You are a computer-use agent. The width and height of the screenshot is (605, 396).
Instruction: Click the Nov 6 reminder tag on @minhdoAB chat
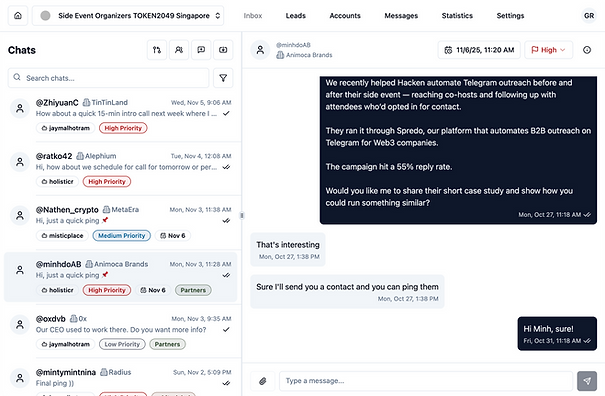coord(153,290)
